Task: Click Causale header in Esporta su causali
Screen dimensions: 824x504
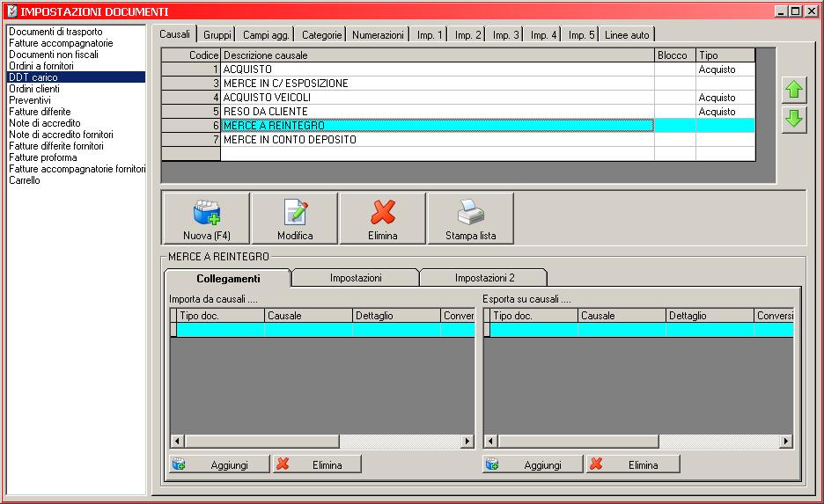Action: point(622,316)
